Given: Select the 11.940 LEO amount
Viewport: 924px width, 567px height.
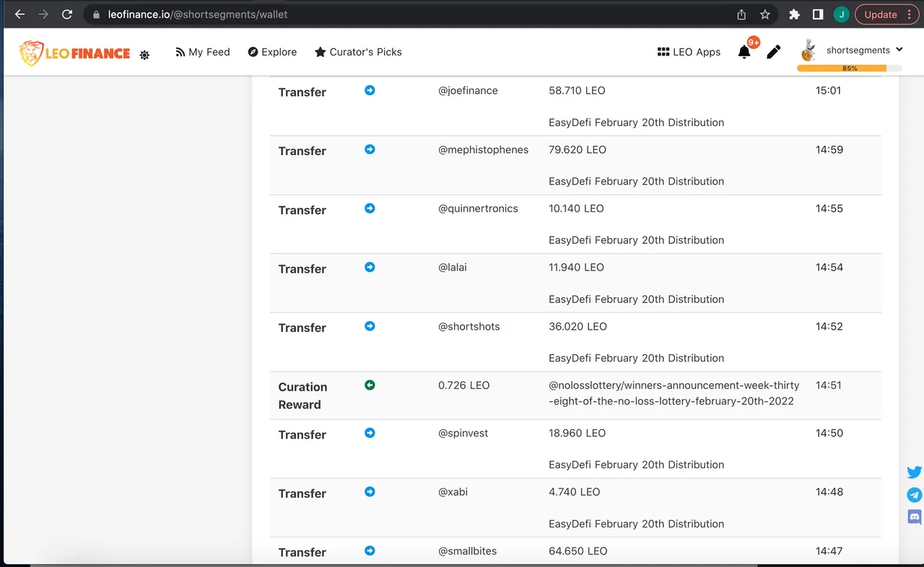Looking at the screenshot, I should coord(576,267).
